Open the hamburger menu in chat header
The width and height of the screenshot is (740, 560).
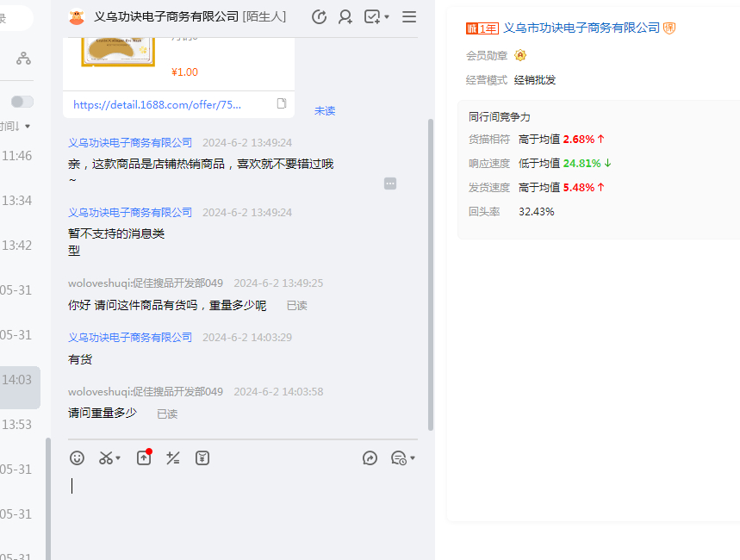(x=409, y=16)
